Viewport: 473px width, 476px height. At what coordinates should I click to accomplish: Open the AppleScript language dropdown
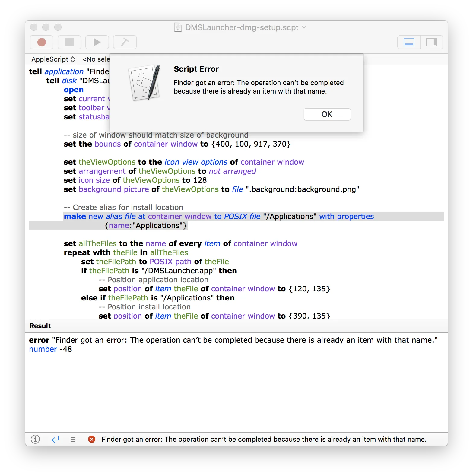(x=53, y=59)
